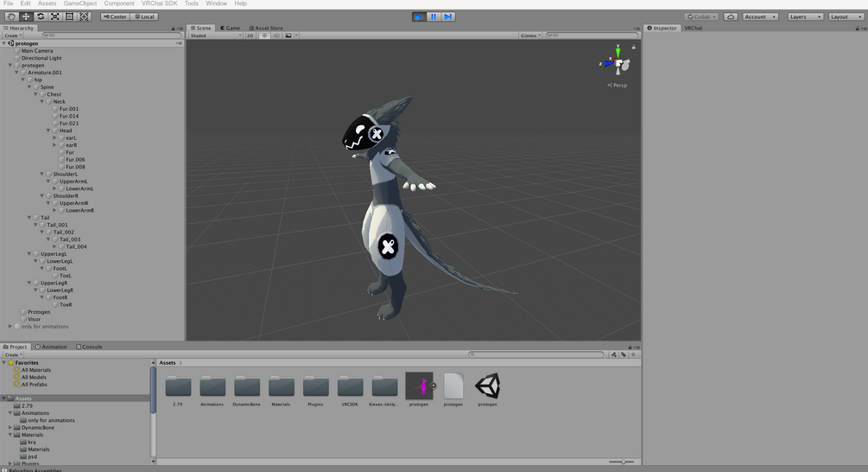Open scene effects dropdown arrow
The width and height of the screenshot is (868, 472).
pyautogui.click(x=296, y=35)
